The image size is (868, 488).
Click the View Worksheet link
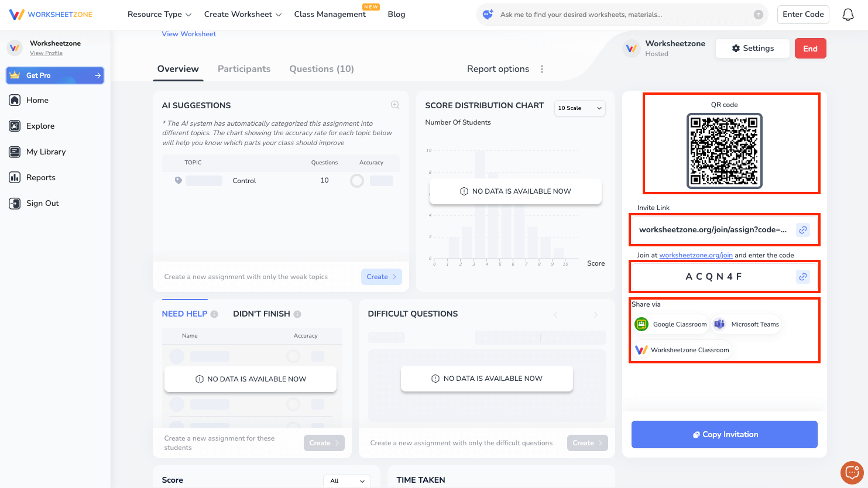pos(189,34)
